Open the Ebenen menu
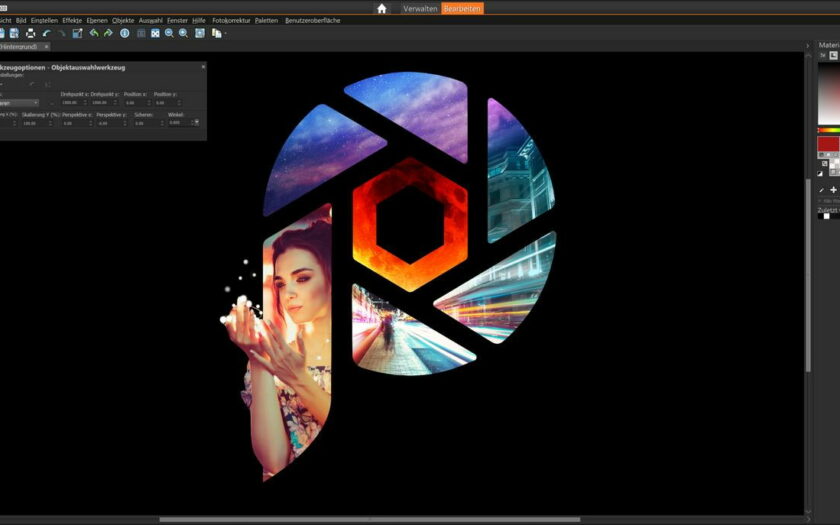 click(x=97, y=20)
